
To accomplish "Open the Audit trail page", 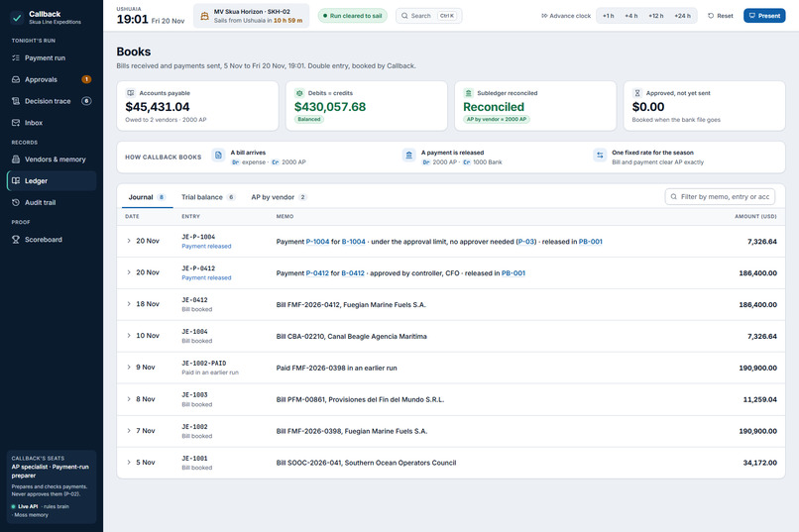I will click(x=51, y=203).
